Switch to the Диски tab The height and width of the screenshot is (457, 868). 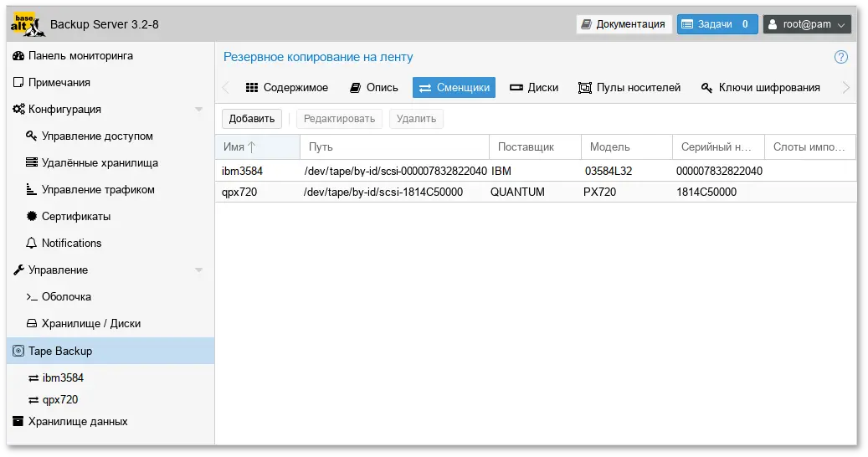533,88
